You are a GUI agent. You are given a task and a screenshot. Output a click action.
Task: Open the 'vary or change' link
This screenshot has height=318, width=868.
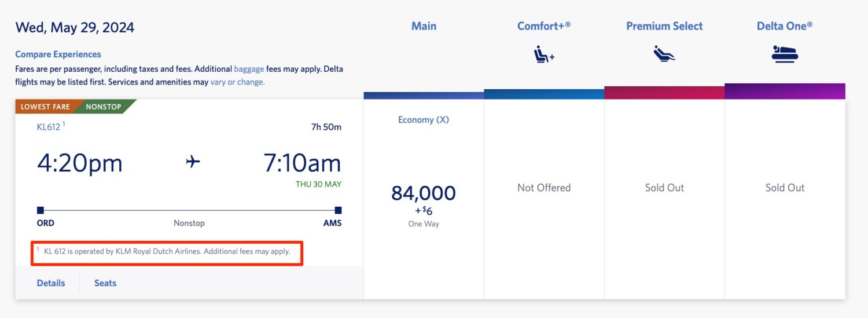click(237, 82)
